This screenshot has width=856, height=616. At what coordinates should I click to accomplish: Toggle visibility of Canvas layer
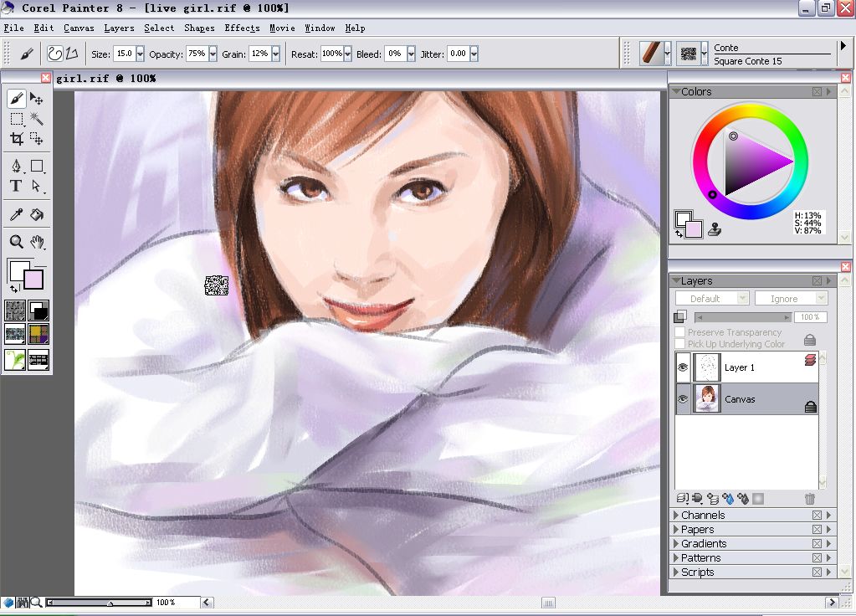683,399
